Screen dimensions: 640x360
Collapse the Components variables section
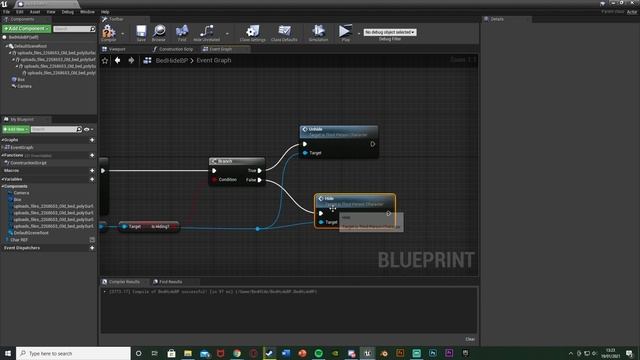pyautogui.click(x=2, y=186)
